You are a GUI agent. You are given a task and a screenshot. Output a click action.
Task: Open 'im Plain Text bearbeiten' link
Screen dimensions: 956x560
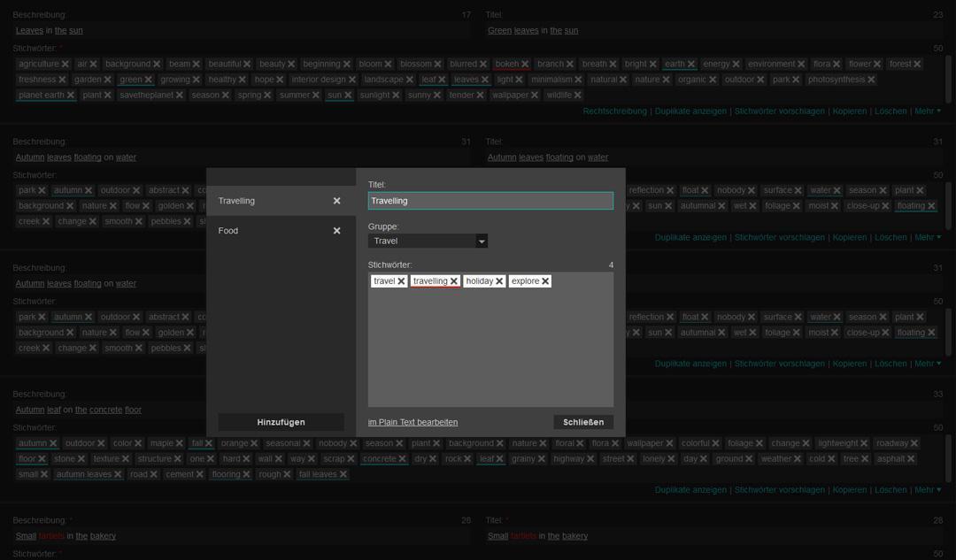(x=412, y=422)
